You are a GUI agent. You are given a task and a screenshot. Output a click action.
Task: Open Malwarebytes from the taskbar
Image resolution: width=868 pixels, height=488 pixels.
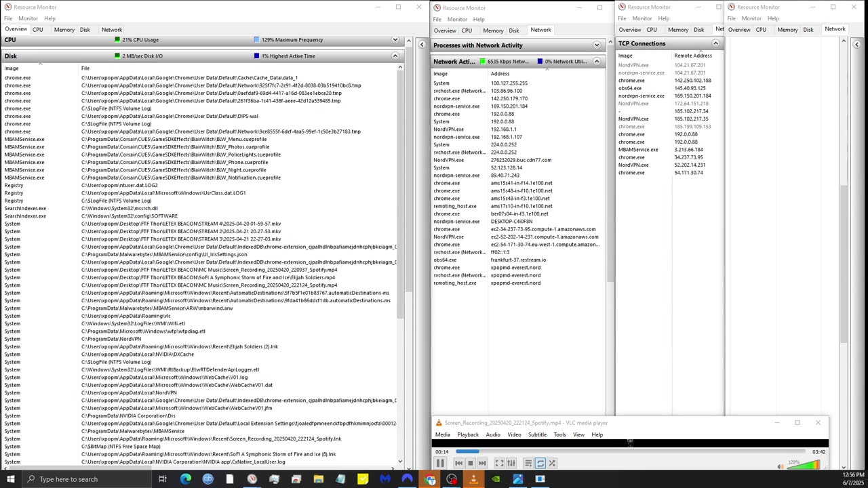tap(385, 479)
